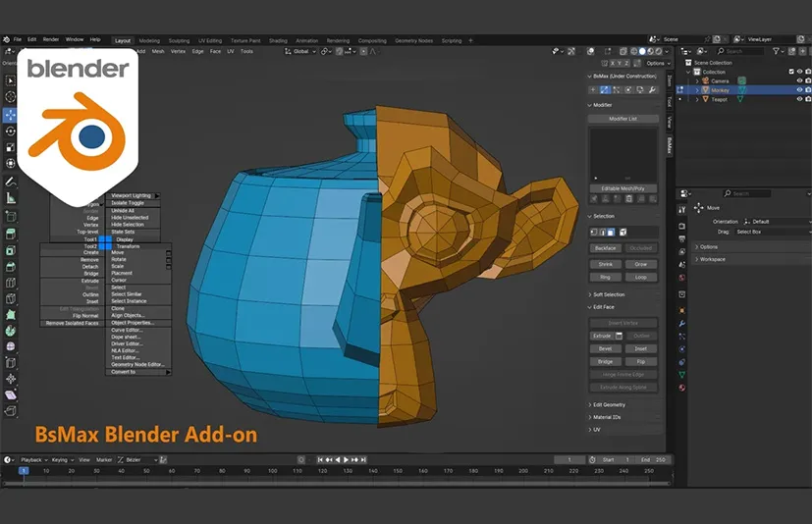Screen dimensions: 812x524
Task: Open the Drag Select Box dropdown
Action: coord(772,232)
